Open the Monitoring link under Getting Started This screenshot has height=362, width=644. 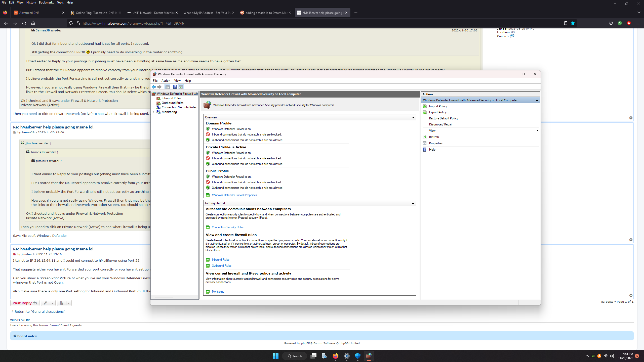pyautogui.click(x=218, y=292)
